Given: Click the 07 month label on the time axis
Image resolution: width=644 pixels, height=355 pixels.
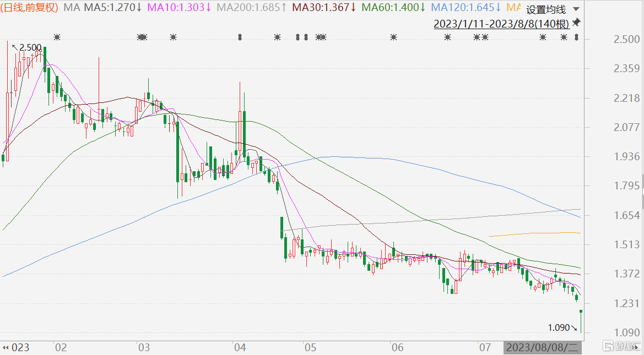Looking at the screenshot, I should pos(485,348).
